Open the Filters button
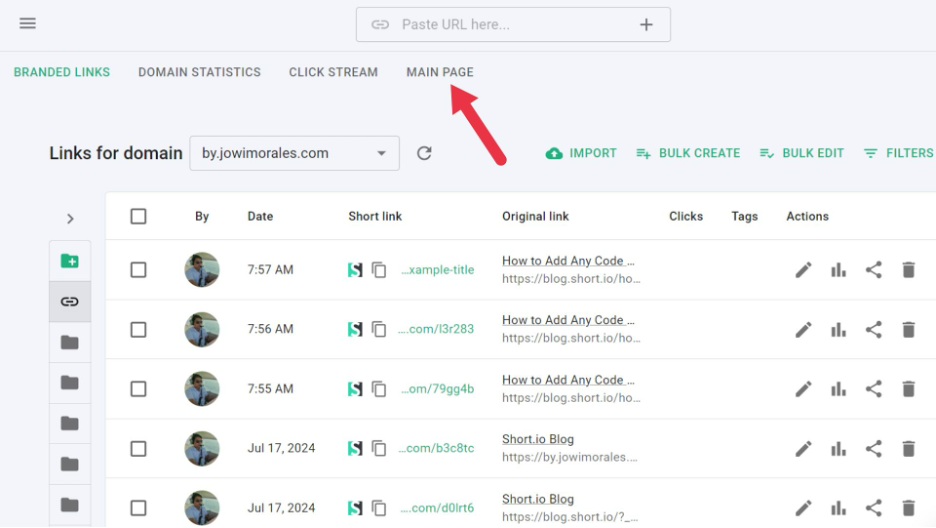This screenshot has height=528, width=936. pos(898,153)
